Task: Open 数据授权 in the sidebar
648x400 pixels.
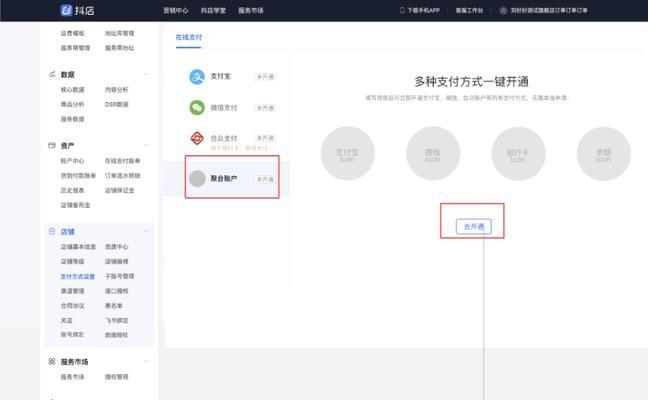Action: (x=117, y=335)
